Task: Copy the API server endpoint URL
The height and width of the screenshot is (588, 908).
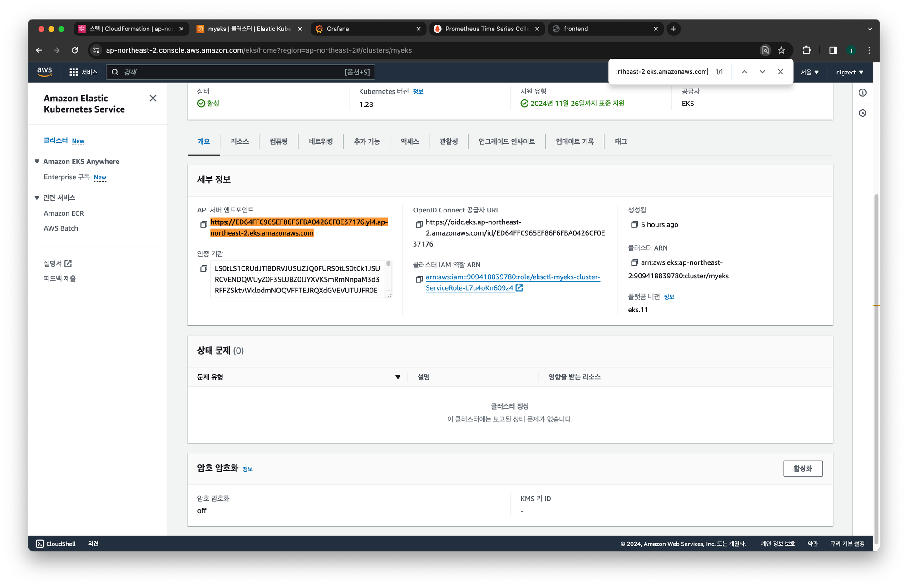Action: (203, 224)
